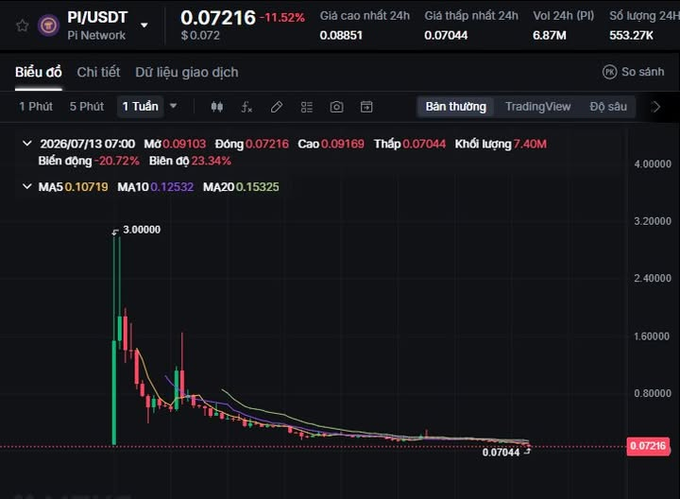Click the 2026/07/13 07:00 candle date
680x499 pixels.
click(87, 144)
